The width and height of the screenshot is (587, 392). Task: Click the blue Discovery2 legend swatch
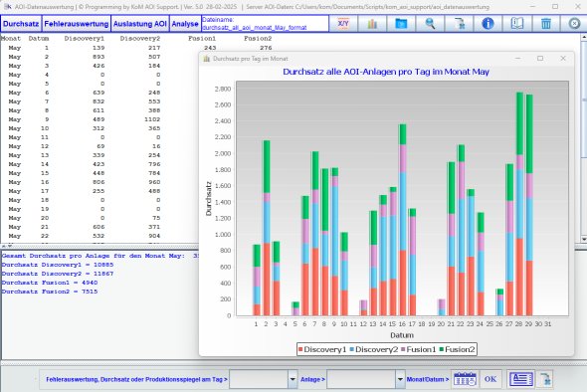click(x=351, y=349)
